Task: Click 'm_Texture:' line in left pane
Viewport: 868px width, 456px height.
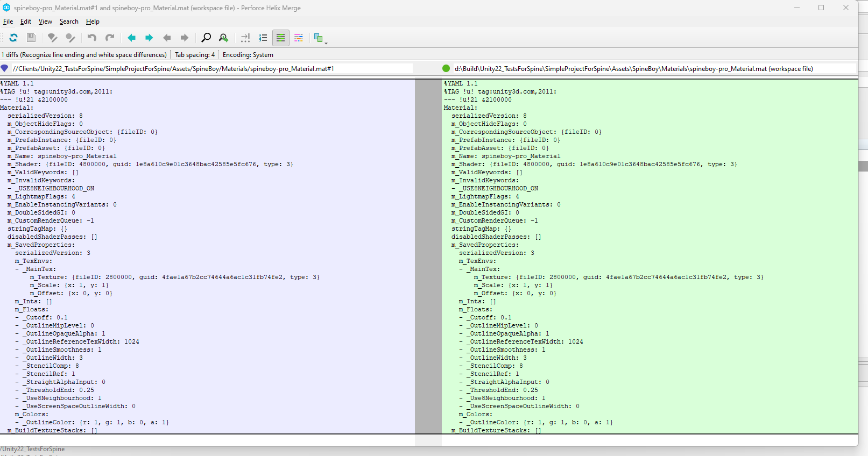Action: (174, 277)
